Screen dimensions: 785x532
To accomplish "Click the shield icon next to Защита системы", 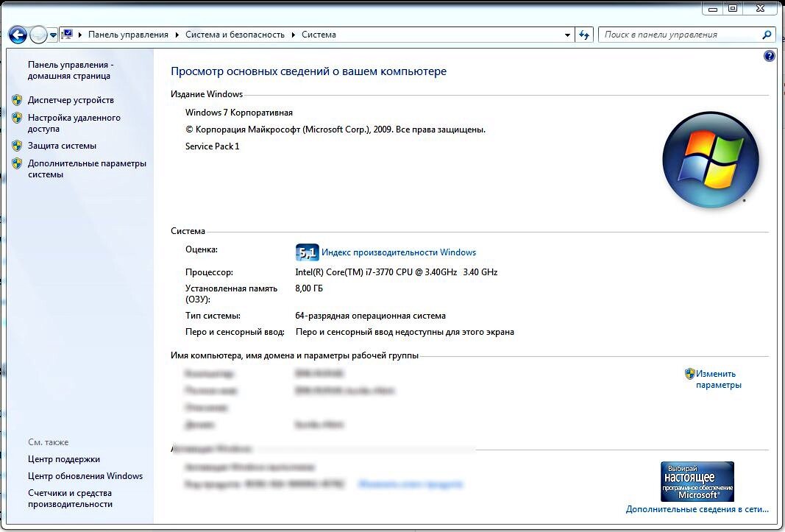I will coord(17,146).
